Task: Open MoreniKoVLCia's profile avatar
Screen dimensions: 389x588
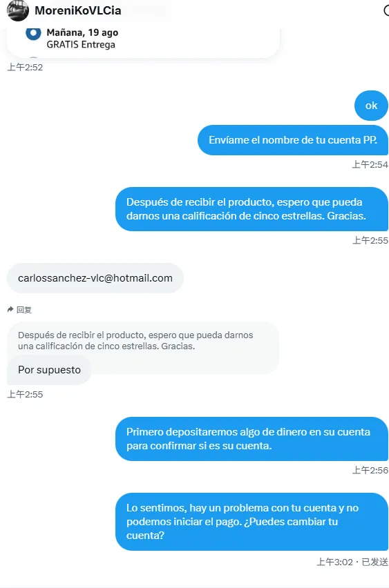Action: 18,10
